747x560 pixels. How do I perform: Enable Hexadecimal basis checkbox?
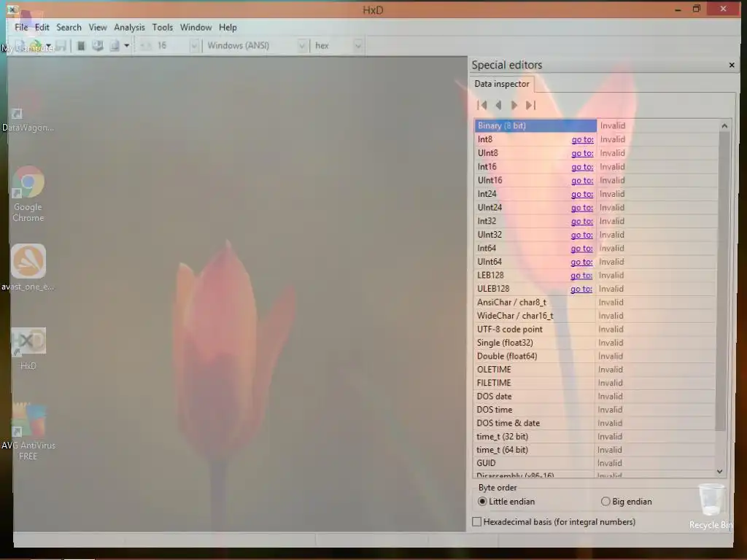(x=476, y=522)
